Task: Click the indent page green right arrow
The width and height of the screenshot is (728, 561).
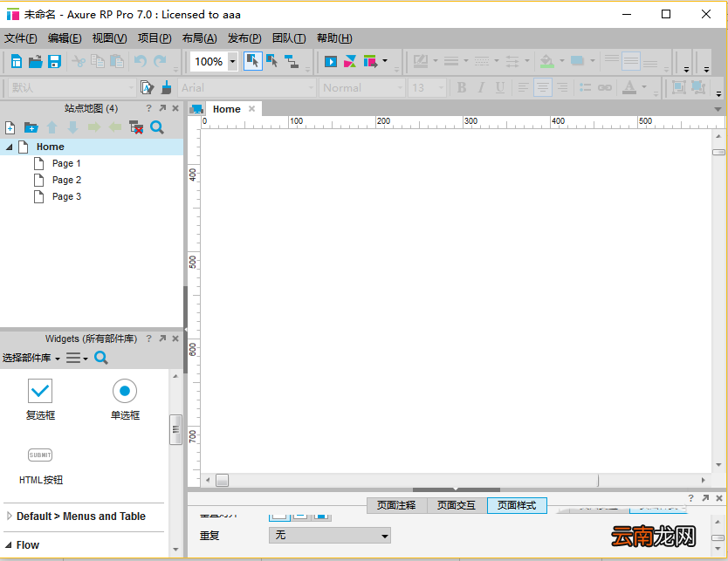Action: [94, 127]
